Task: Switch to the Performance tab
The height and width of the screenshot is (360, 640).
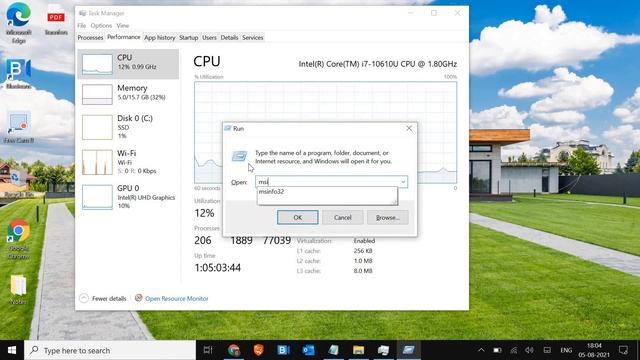Action: [x=124, y=37]
